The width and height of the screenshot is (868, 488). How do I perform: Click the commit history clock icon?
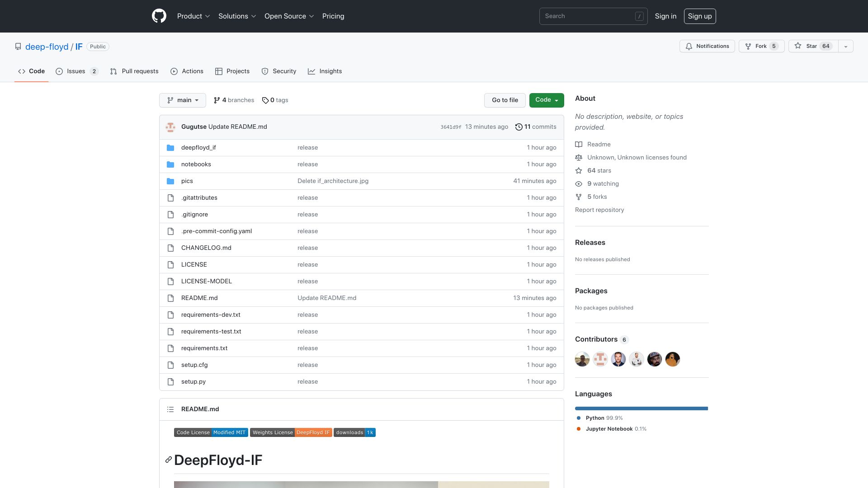pos(519,127)
